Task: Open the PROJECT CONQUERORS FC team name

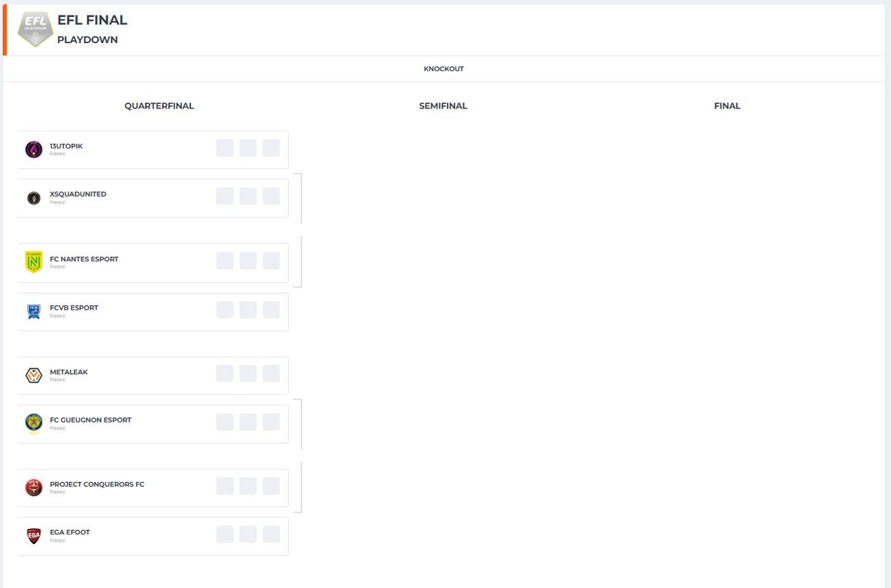Action: (97, 484)
